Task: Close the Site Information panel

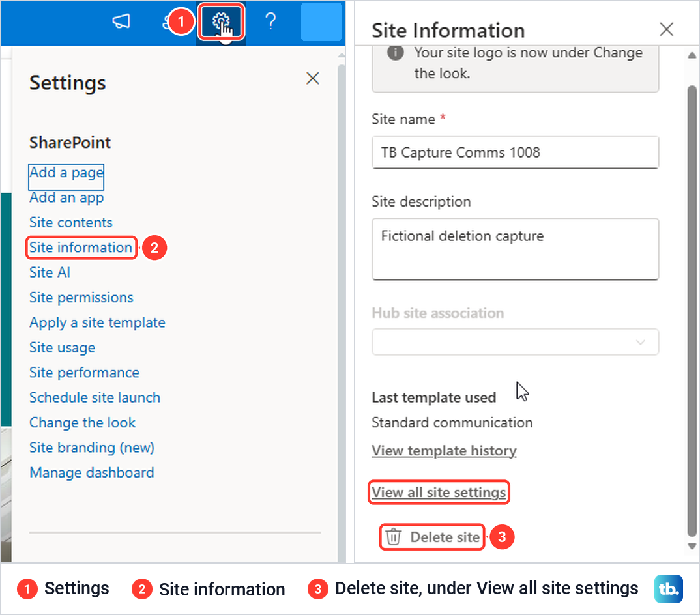Action: [667, 29]
